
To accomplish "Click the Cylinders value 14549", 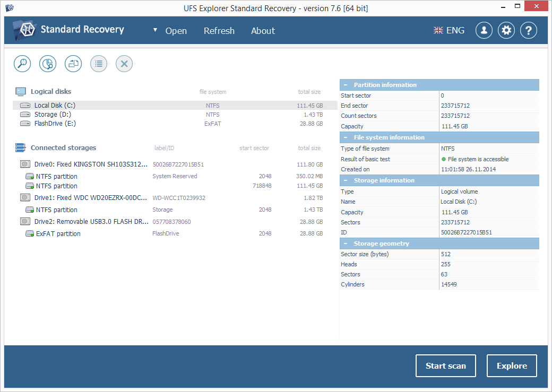I will [449, 284].
